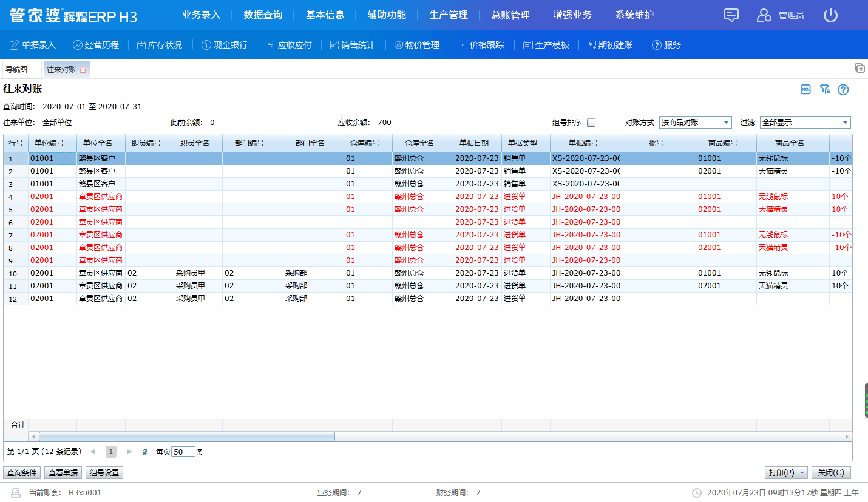Screen dimensions: 868x502
Task: Click the 每页 records-per-page input field
Action: point(183,452)
